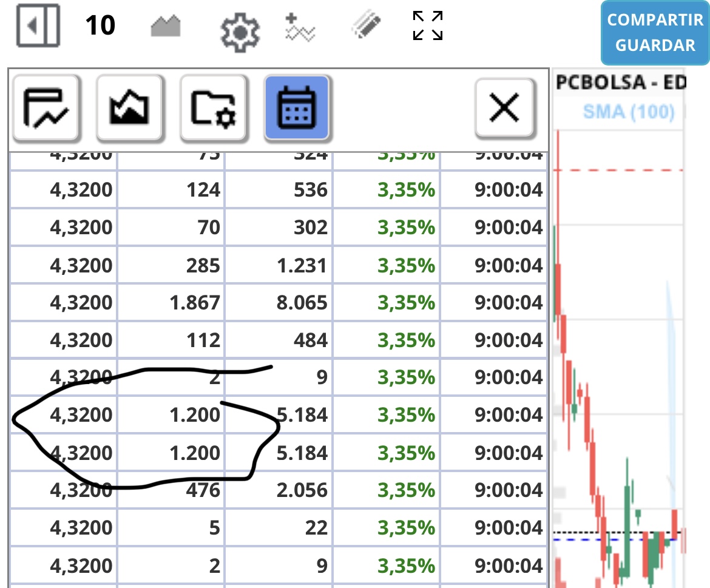The image size is (710, 588).
Task: Select the amount cell 302
Action: 279,227
